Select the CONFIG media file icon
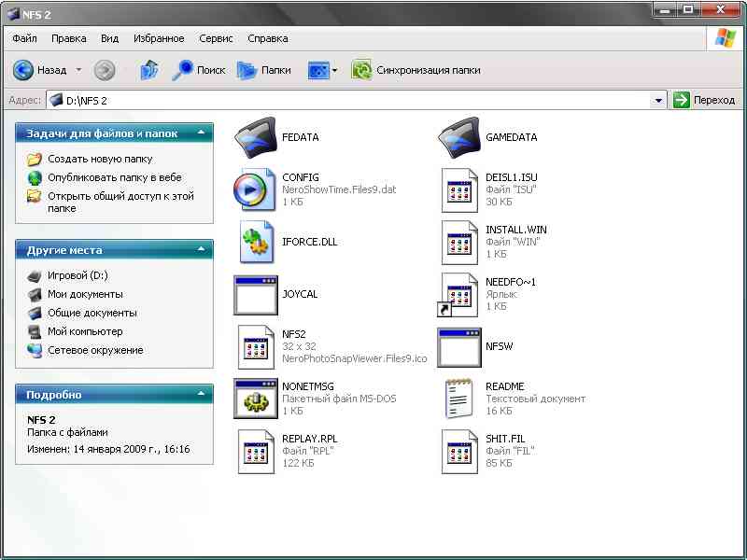 (255, 189)
